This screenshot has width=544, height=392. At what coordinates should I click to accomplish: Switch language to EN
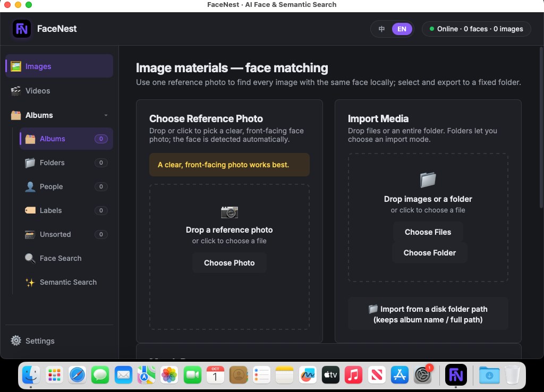click(402, 29)
